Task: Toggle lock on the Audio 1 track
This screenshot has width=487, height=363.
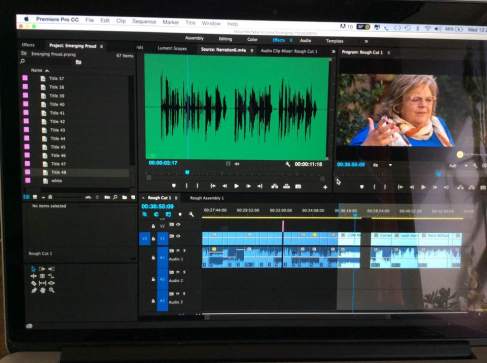Action: pos(153,258)
